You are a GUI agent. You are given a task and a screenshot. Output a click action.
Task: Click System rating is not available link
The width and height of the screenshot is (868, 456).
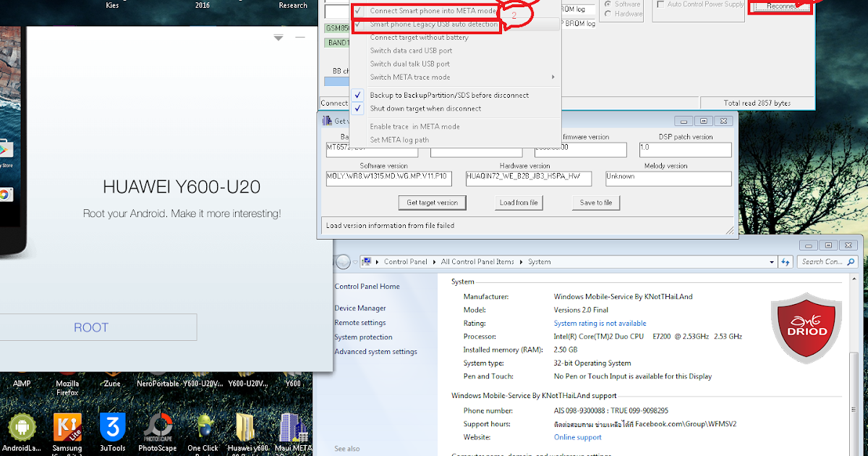coord(600,324)
